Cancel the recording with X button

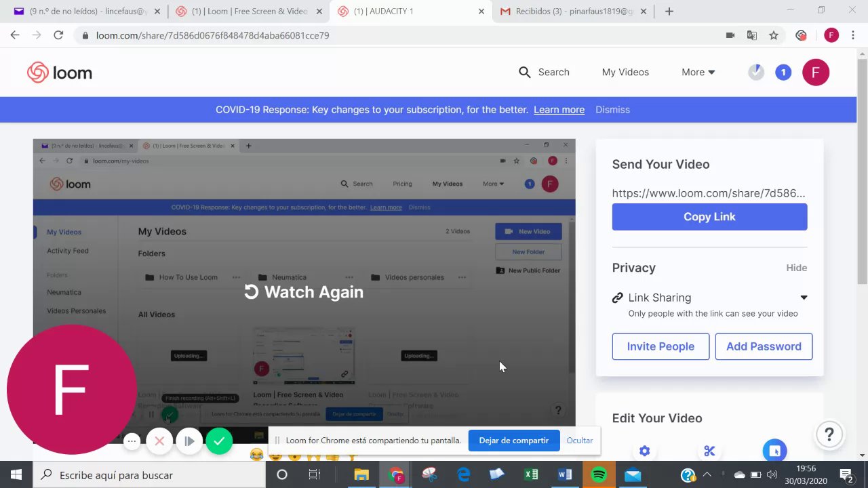point(159,441)
